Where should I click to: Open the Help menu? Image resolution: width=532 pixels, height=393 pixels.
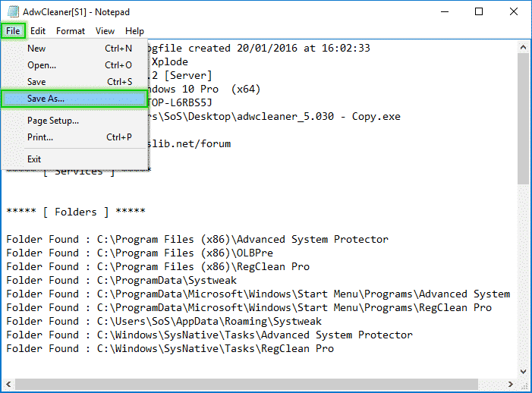(x=134, y=31)
